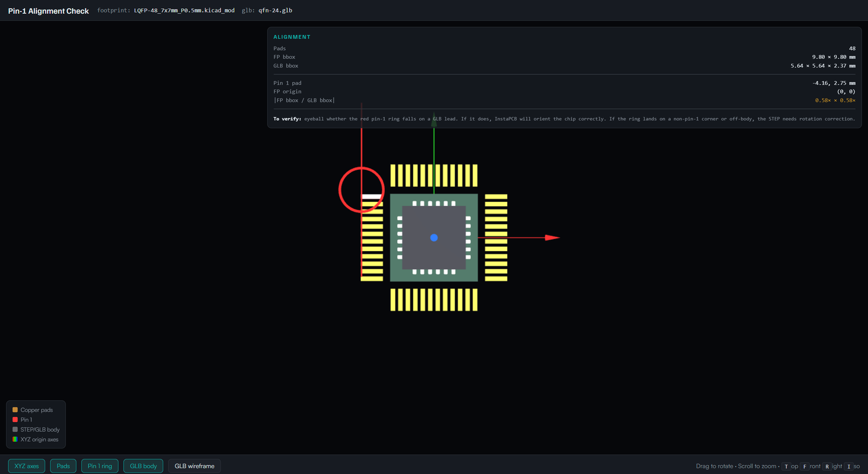Click the Copper pads legend label
The height and width of the screenshot is (474, 868).
click(x=37, y=410)
